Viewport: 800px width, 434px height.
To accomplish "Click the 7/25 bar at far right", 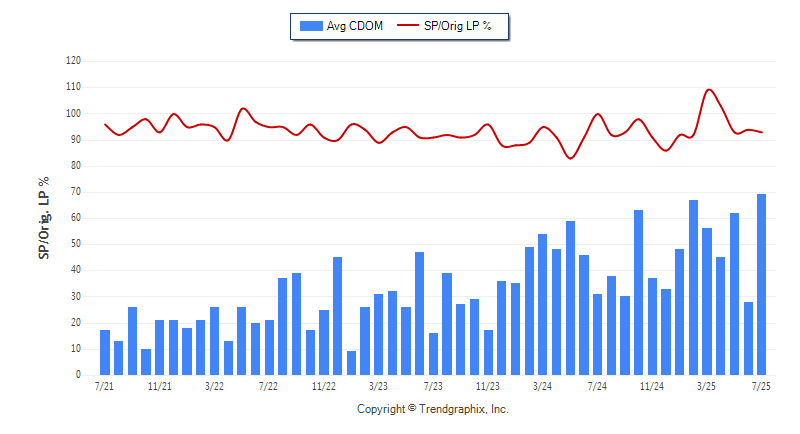I will coord(761,285).
